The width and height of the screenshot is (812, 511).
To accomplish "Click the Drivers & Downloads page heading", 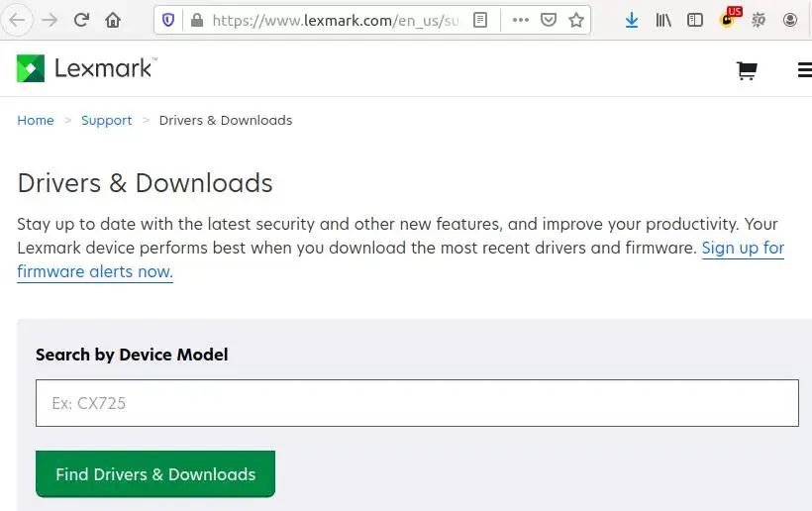I will [145, 183].
